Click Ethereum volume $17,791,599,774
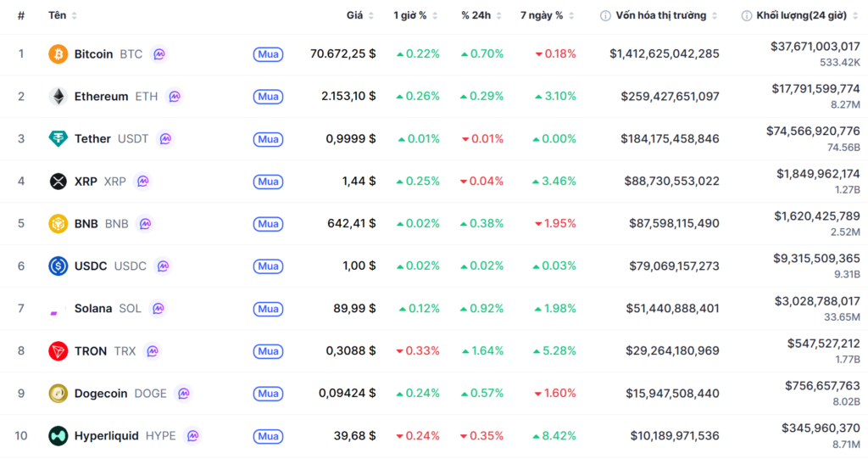The image size is (868, 459). tap(816, 89)
